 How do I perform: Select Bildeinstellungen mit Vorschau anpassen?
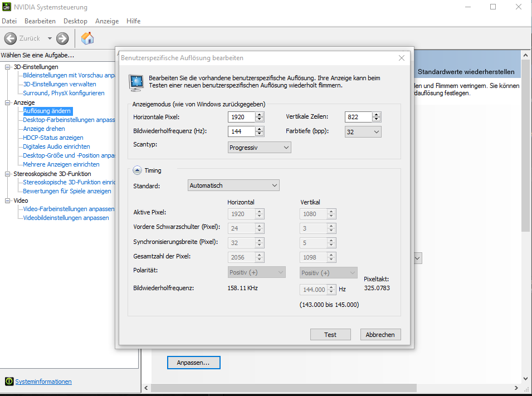(x=69, y=75)
